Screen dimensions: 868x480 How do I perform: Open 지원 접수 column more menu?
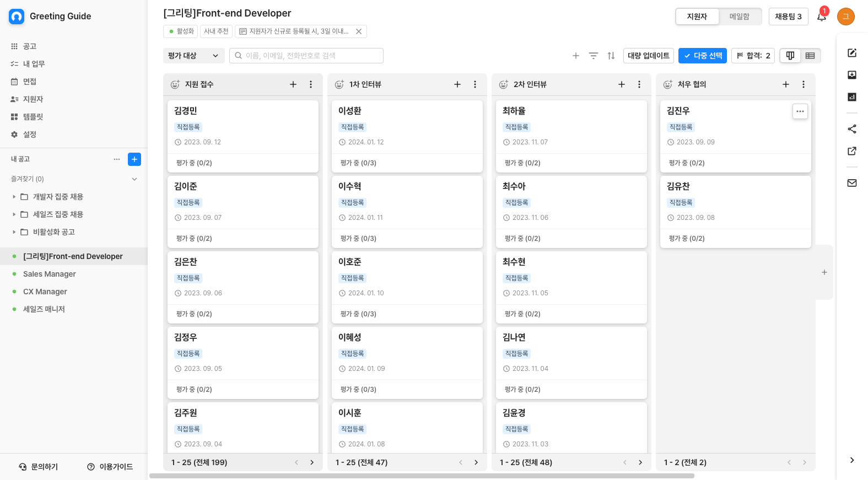tap(311, 84)
